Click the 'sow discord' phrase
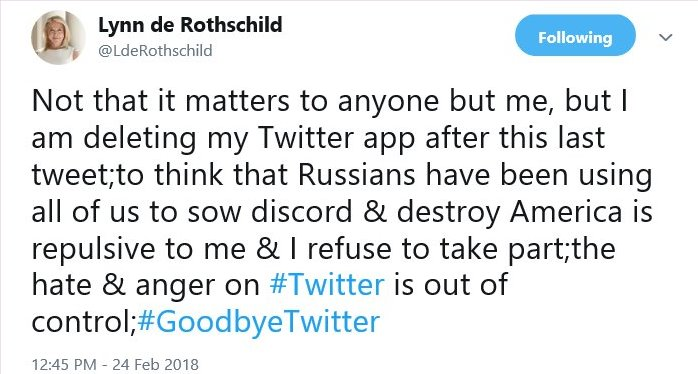 [269, 211]
